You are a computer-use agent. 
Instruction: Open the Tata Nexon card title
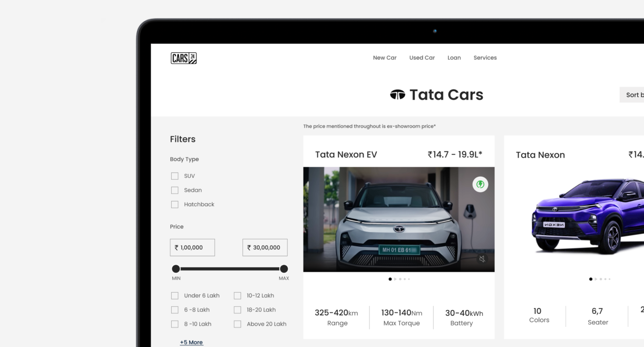(x=540, y=155)
